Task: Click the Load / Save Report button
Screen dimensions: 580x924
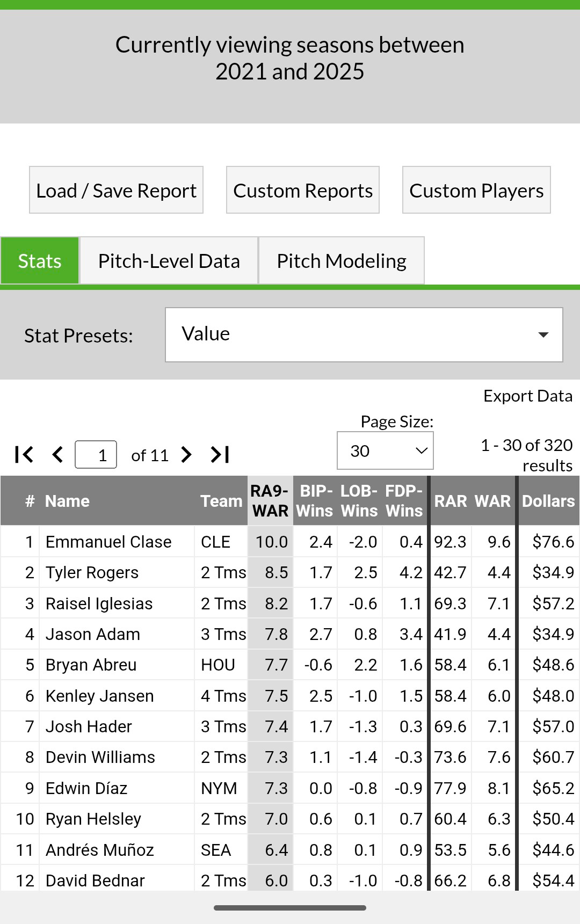Action: tap(116, 190)
